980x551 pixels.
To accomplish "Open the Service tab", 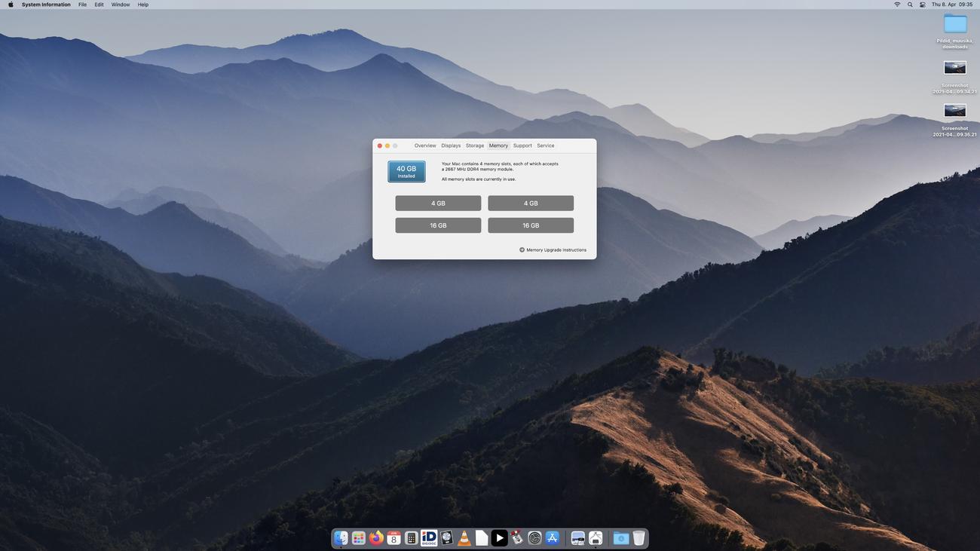I will coord(546,145).
